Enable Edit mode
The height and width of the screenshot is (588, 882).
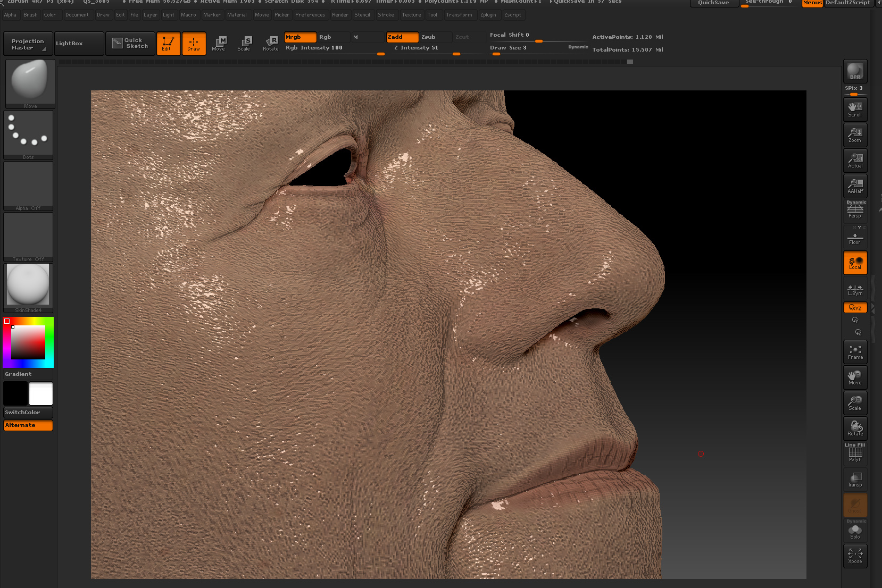168,44
